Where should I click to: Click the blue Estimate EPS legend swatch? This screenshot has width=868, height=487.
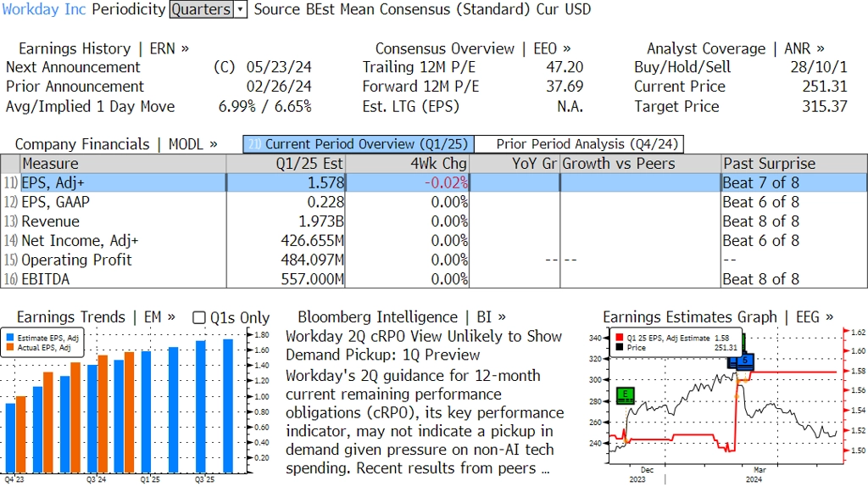tap(10, 338)
